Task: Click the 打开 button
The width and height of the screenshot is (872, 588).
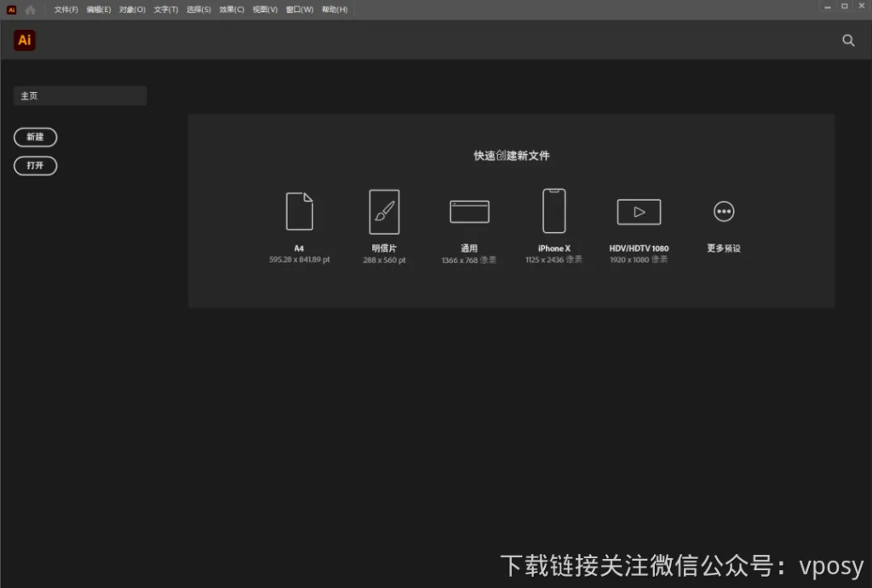Action: point(35,166)
